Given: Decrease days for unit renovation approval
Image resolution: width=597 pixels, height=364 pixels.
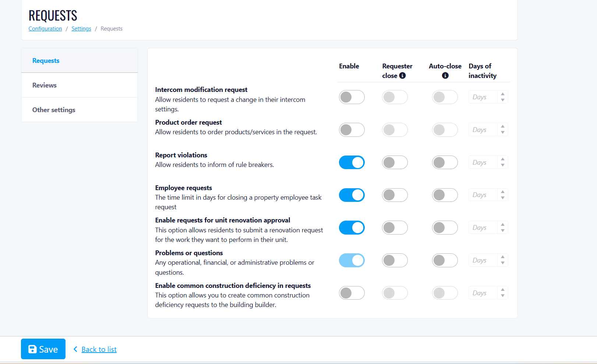Looking at the screenshot, I should [x=503, y=231].
